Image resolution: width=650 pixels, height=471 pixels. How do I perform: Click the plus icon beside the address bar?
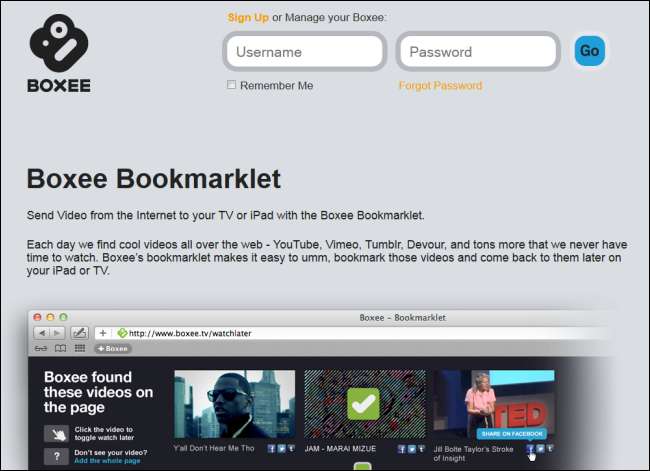[103, 333]
